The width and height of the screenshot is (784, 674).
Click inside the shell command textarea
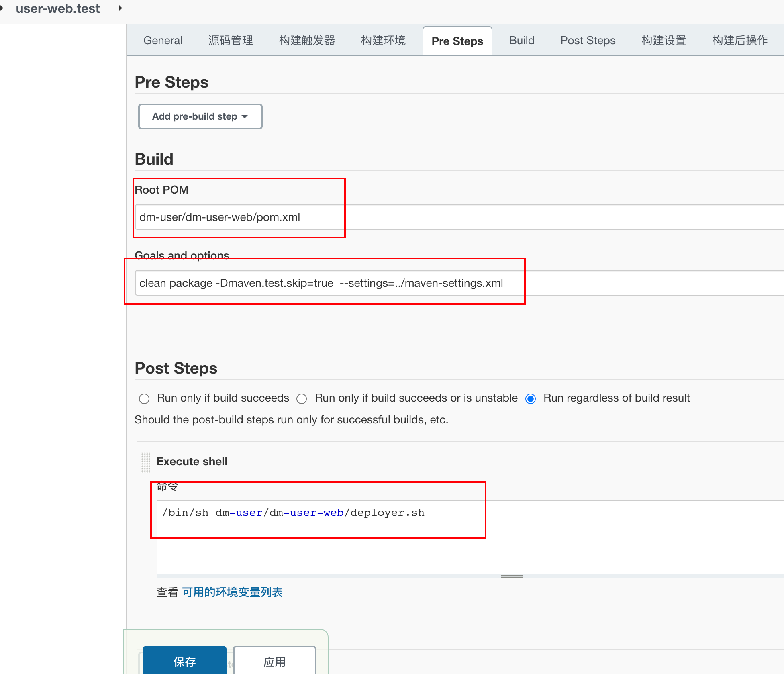coord(470,537)
